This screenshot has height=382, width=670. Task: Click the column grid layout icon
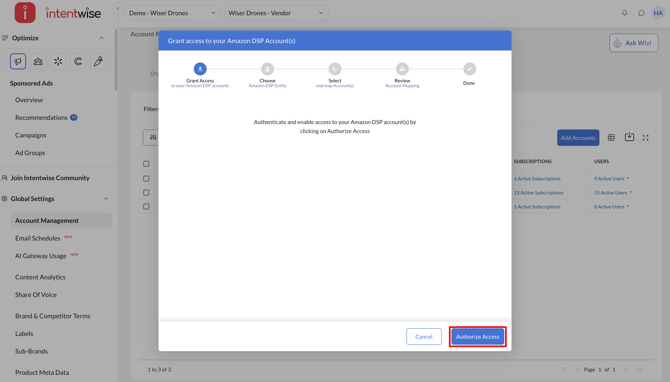click(611, 138)
